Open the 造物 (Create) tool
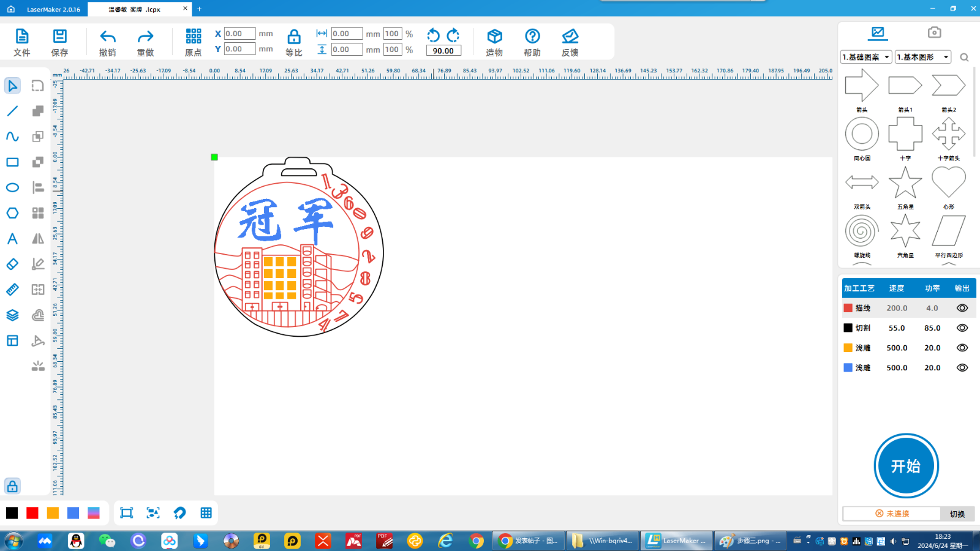This screenshot has height=551, width=980. pyautogui.click(x=494, y=40)
